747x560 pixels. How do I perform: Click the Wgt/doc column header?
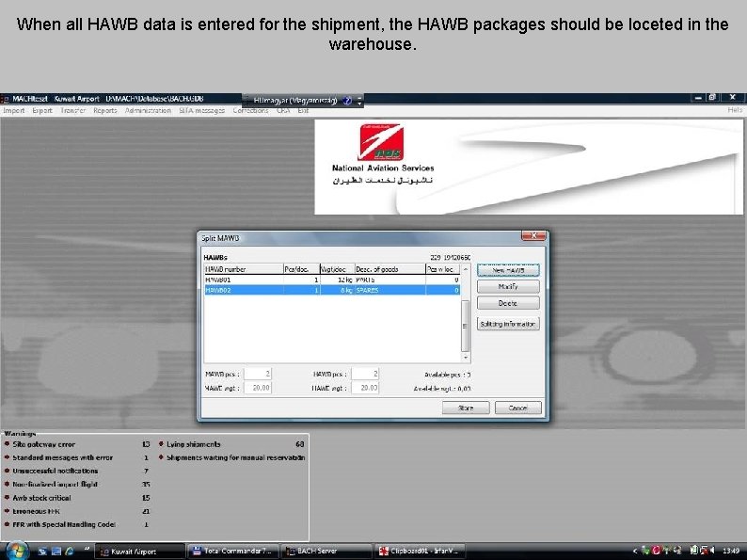[x=337, y=269]
